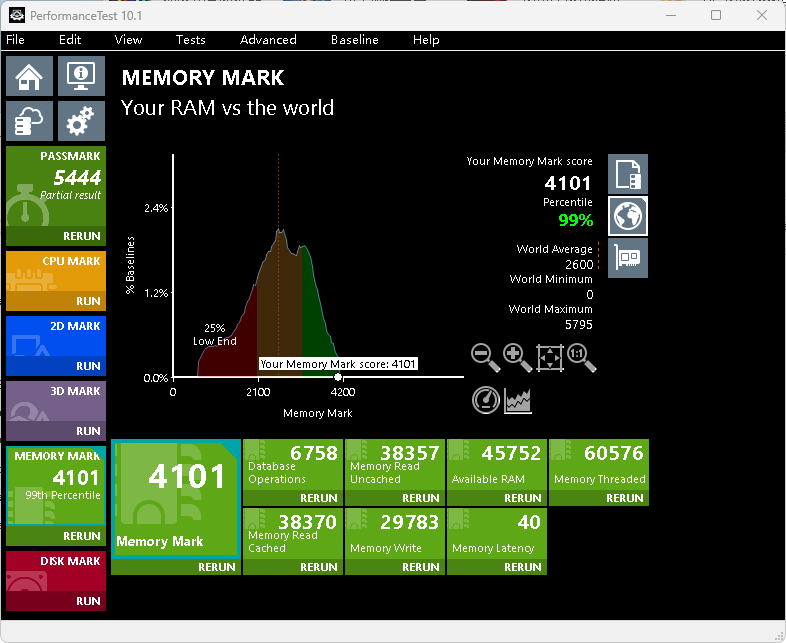Switch to the gauge view icon
786x643 pixels.
click(x=486, y=400)
